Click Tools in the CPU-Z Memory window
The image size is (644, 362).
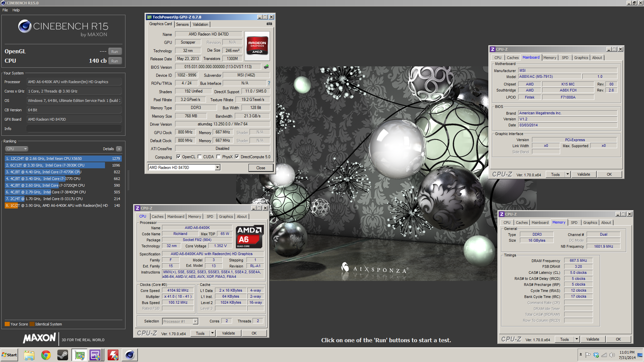coord(564,339)
